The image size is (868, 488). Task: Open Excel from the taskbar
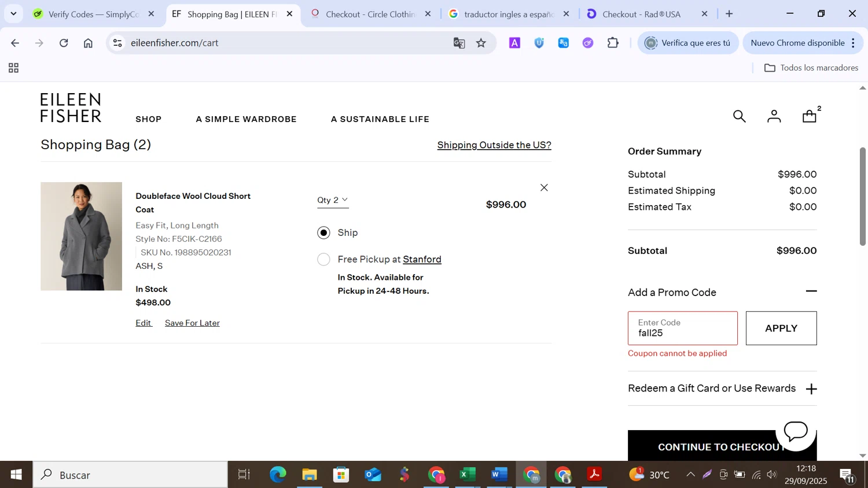(467, 475)
